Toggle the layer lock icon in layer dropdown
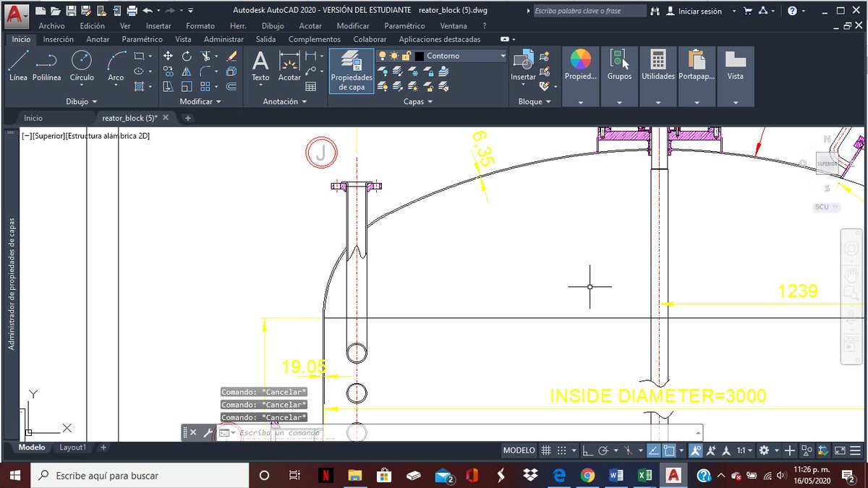Image resolution: width=868 pixels, height=488 pixels. coord(407,56)
